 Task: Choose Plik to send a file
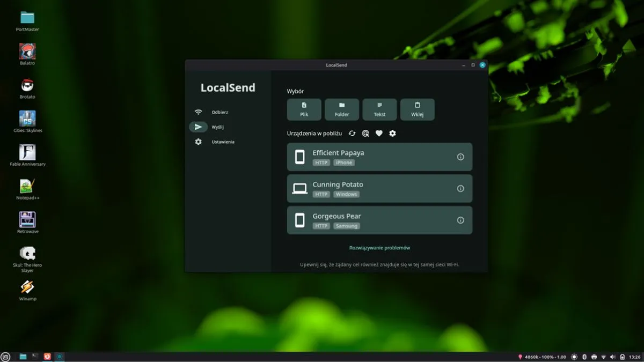(x=304, y=109)
